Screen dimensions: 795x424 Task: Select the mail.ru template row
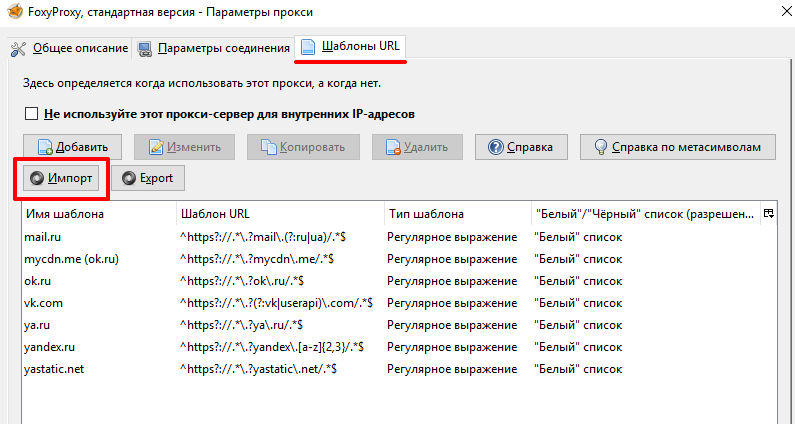pos(399,237)
